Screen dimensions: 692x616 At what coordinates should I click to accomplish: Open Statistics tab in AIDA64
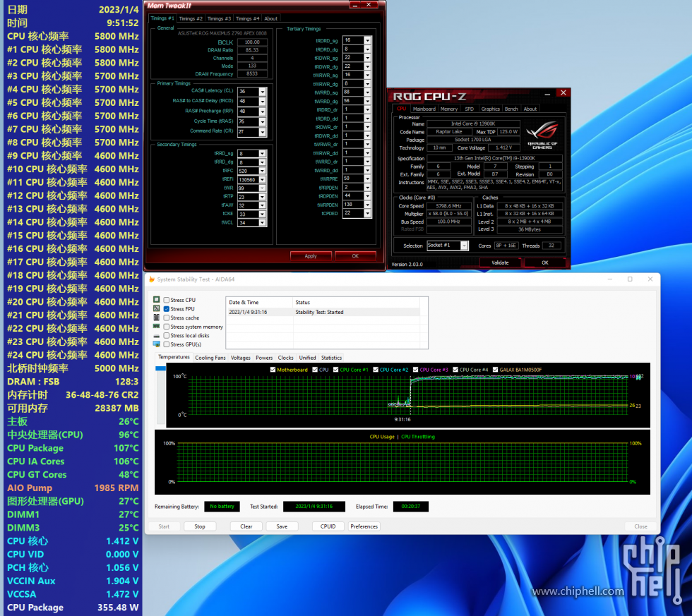pyautogui.click(x=331, y=358)
